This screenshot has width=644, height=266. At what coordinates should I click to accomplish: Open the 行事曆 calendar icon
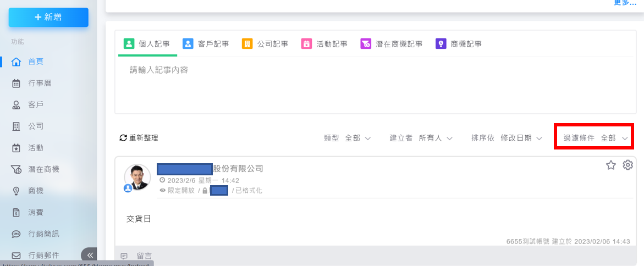16,84
